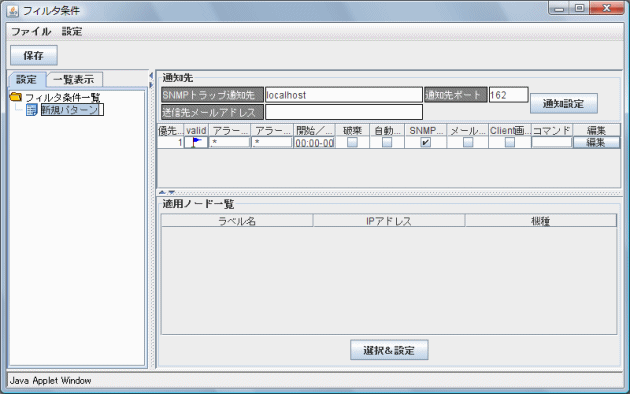Screen dimensions: 630x394
Task: Enable the 自動 checkbox in row 1
Action: pos(387,142)
